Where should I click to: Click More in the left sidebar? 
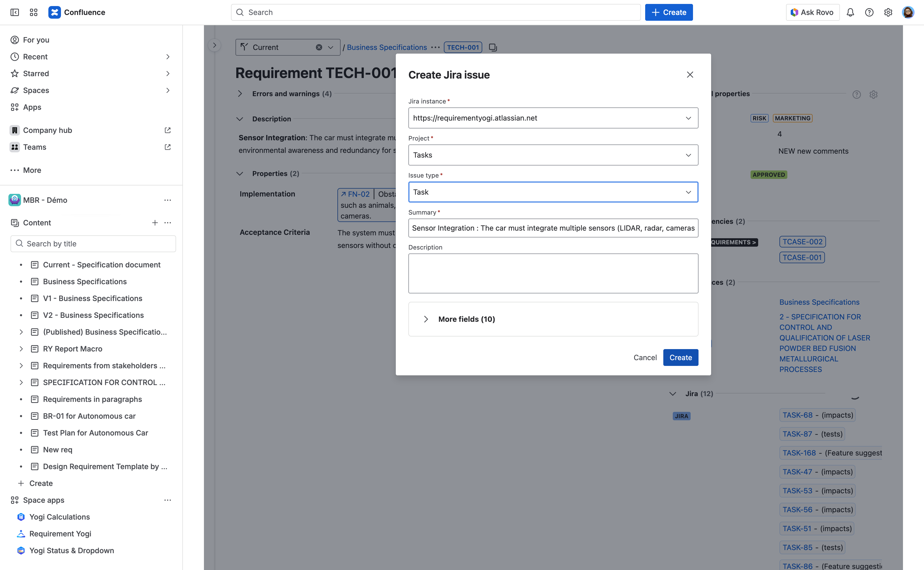(31, 170)
